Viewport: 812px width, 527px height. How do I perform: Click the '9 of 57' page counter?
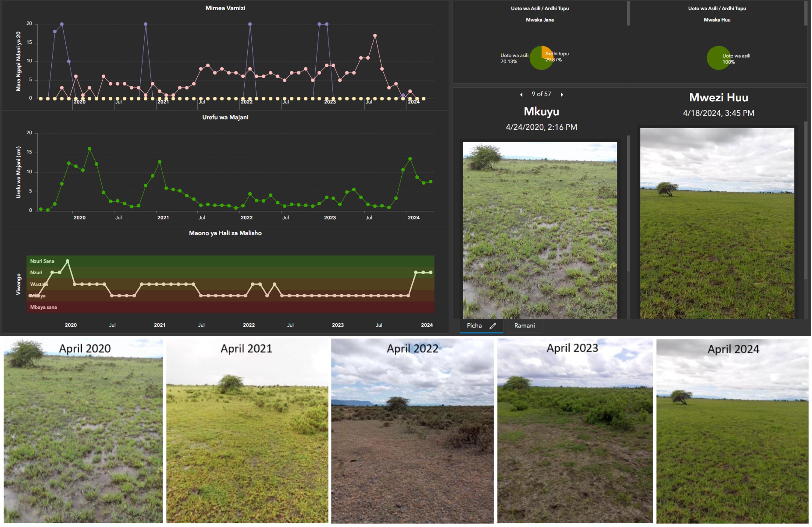coord(541,94)
